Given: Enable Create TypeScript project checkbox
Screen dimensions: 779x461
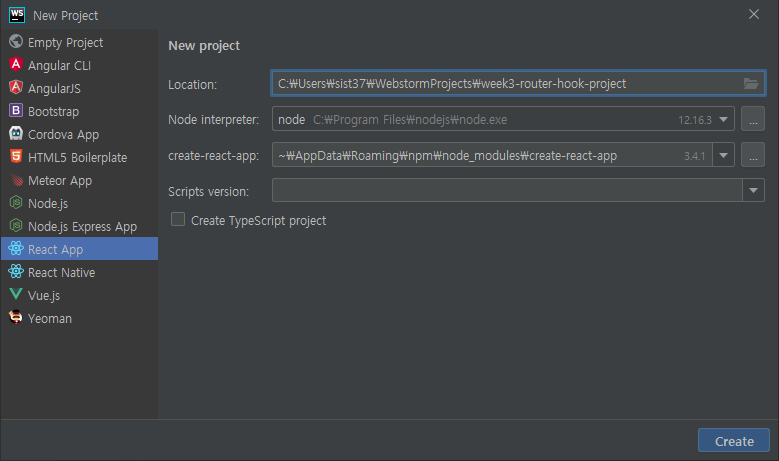Looking at the screenshot, I should point(178,220).
